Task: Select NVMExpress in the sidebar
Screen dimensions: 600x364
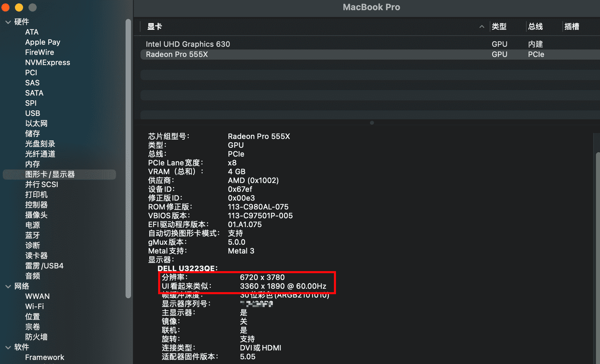Action: 48,62
